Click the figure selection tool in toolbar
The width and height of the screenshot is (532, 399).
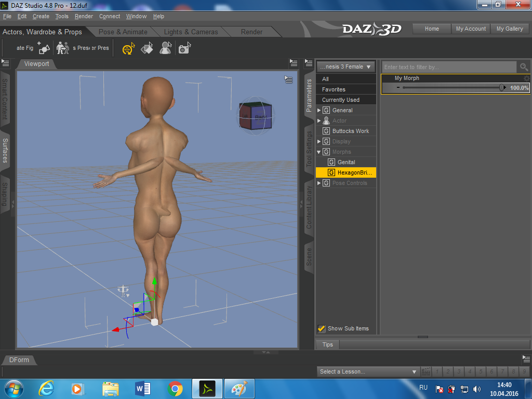[x=165, y=49]
